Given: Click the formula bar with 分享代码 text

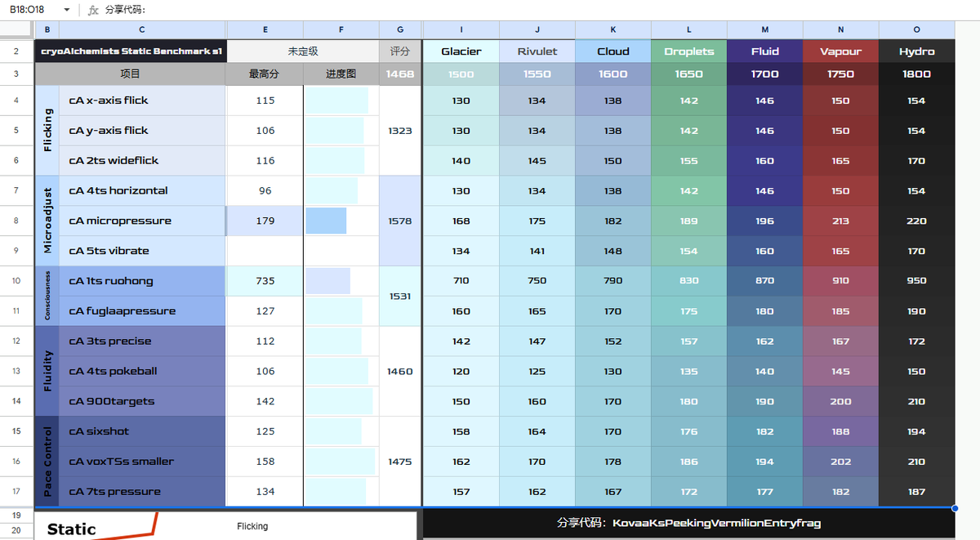Looking at the screenshot, I should pyautogui.click(x=539, y=10).
